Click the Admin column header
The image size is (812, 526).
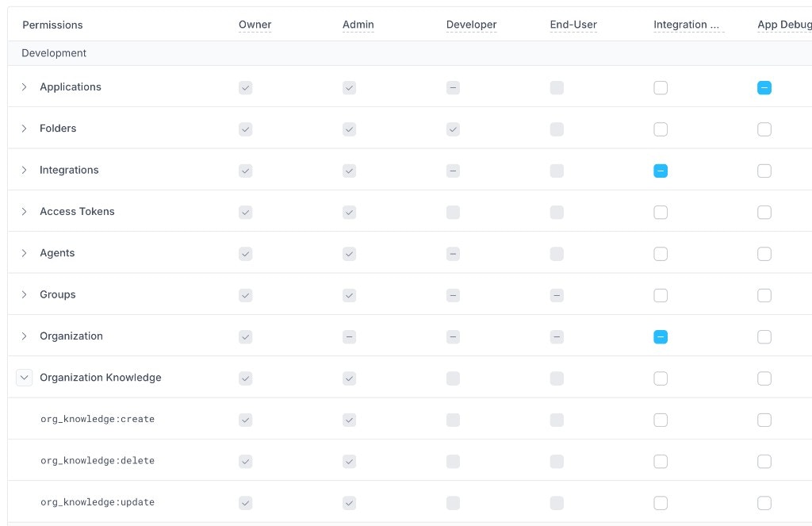pos(358,25)
